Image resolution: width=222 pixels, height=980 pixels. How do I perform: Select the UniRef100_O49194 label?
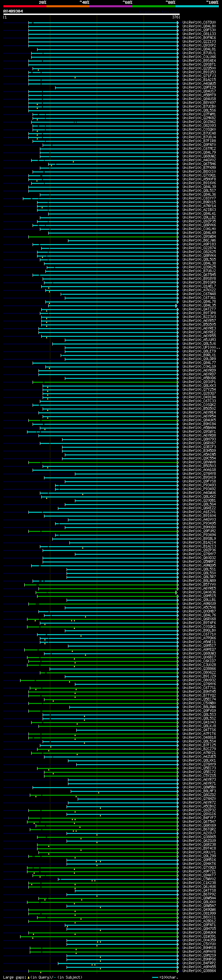[199, 397]
